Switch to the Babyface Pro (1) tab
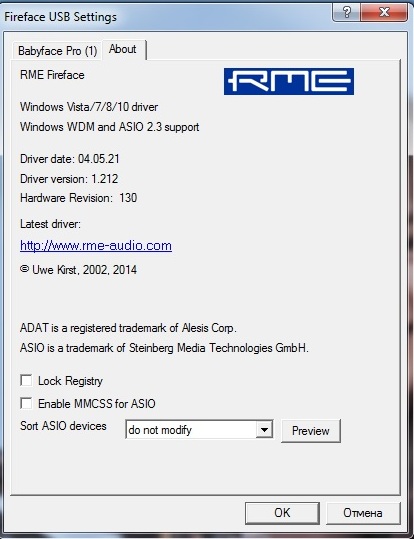This screenshot has height=539, width=414. pos(57,51)
